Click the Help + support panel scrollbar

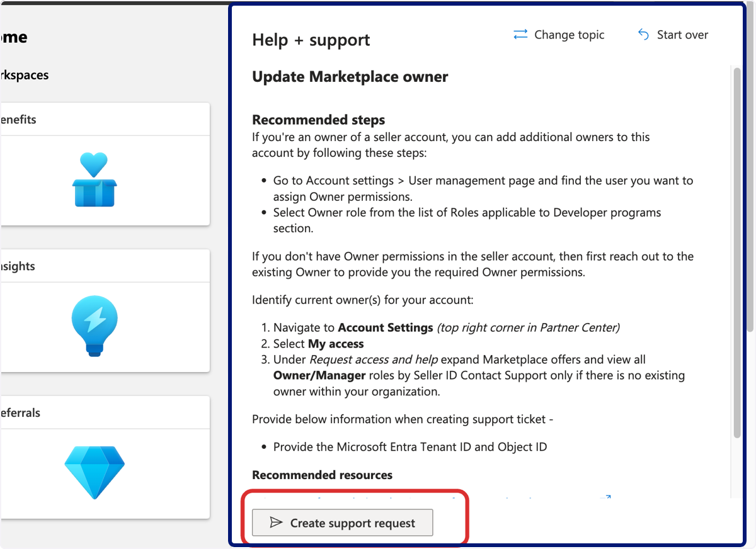(737, 252)
